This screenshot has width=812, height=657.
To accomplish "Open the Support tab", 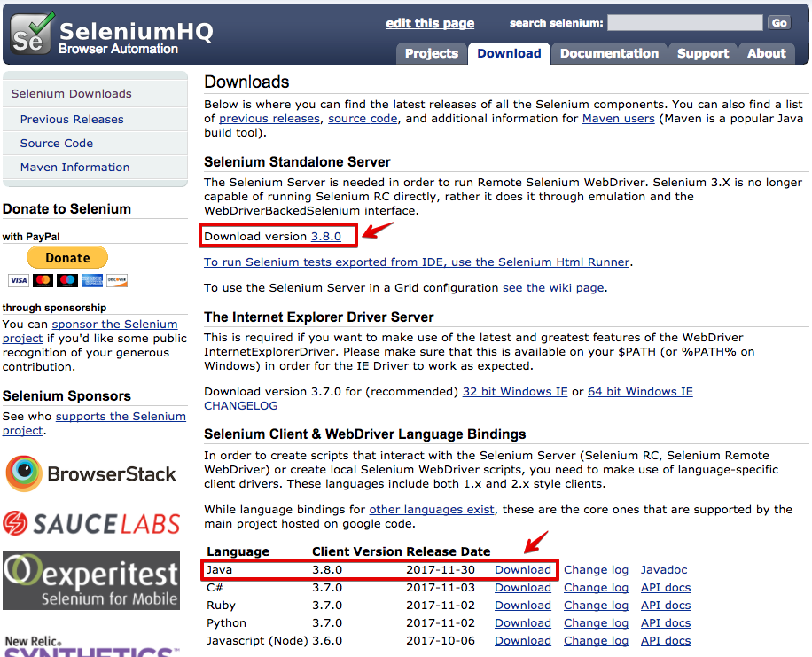I will [x=703, y=53].
